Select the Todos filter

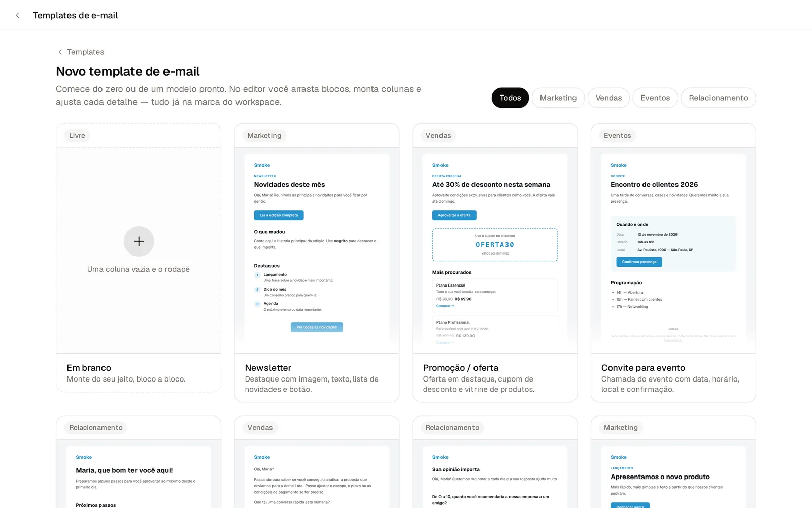(510, 98)
